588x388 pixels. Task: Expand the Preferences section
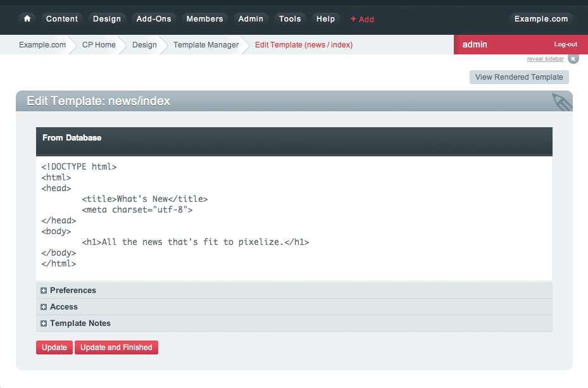point(73,291)
